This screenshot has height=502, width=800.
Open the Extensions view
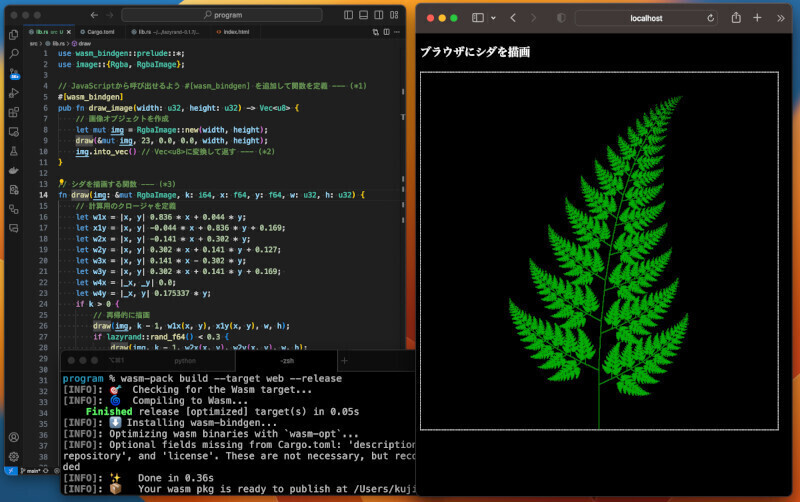coord(13,112)
